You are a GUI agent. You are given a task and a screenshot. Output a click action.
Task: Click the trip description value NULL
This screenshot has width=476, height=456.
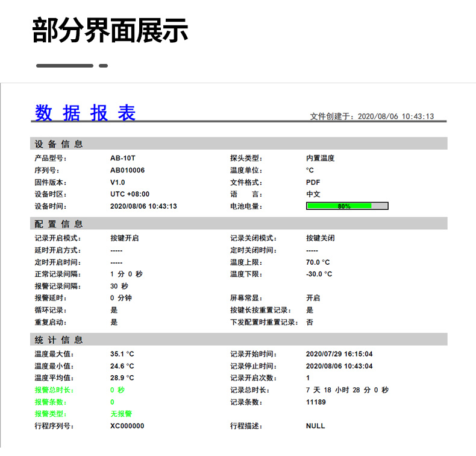click(315, 426)
